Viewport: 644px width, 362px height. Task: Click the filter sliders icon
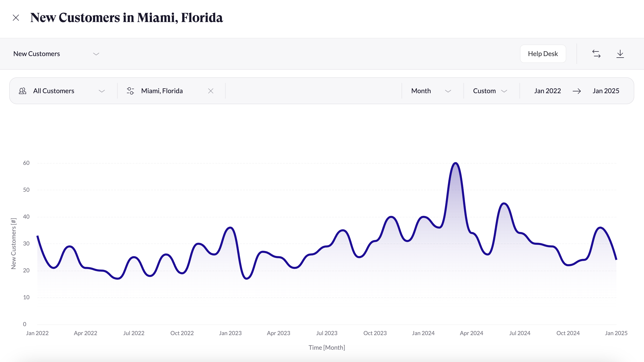(x=130, y=91)
